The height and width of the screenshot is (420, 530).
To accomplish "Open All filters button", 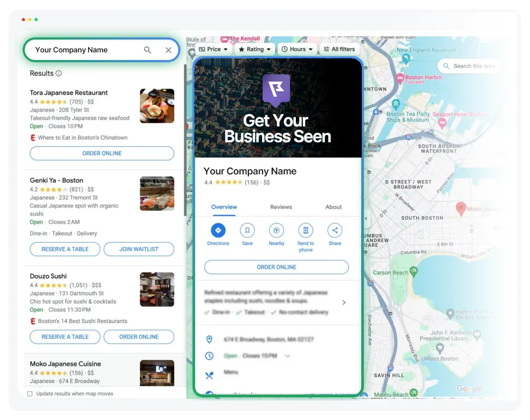I will tap(339, 50).
